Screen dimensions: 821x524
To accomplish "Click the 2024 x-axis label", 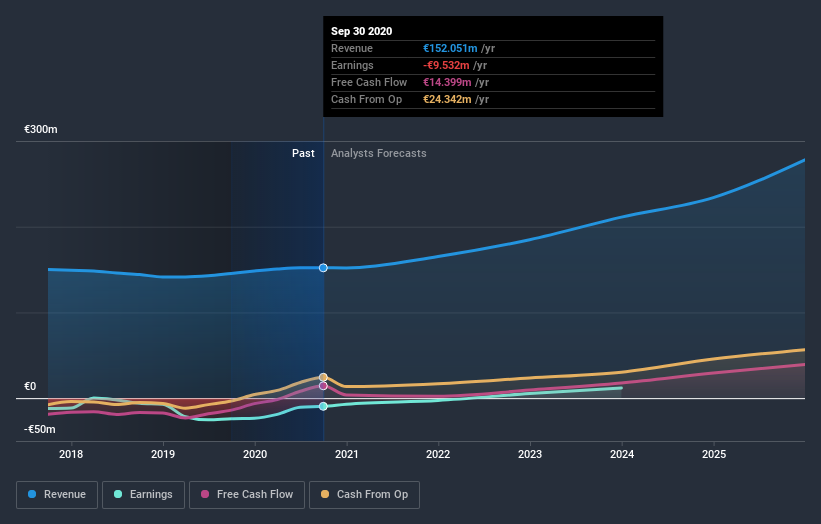I will [622, 454].
